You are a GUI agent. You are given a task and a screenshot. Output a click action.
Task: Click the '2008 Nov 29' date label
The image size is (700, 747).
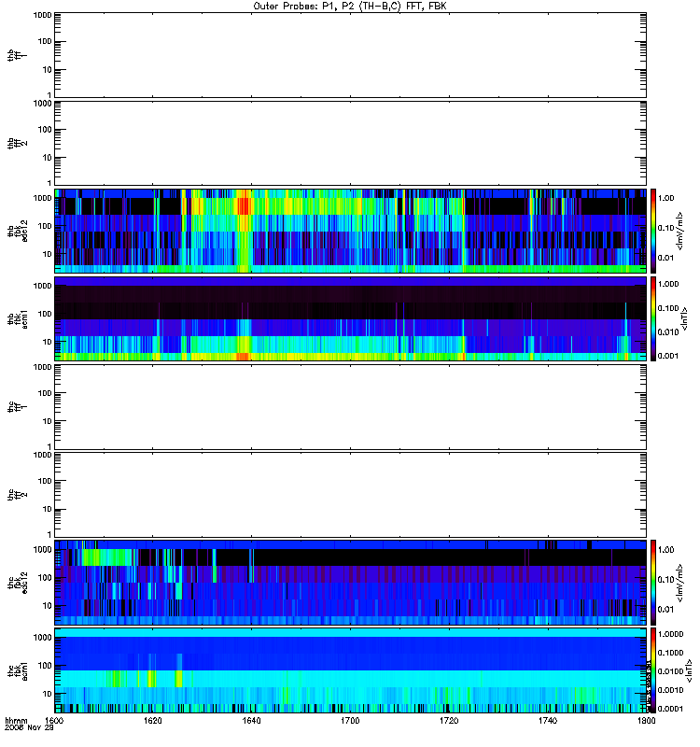29,728
